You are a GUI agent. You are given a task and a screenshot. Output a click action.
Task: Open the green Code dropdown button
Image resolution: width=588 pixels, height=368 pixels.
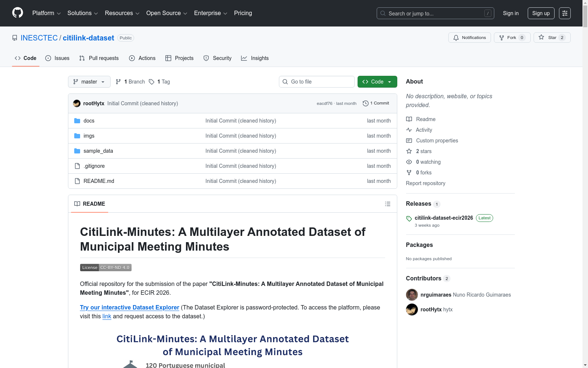click(x=377, y=82)
